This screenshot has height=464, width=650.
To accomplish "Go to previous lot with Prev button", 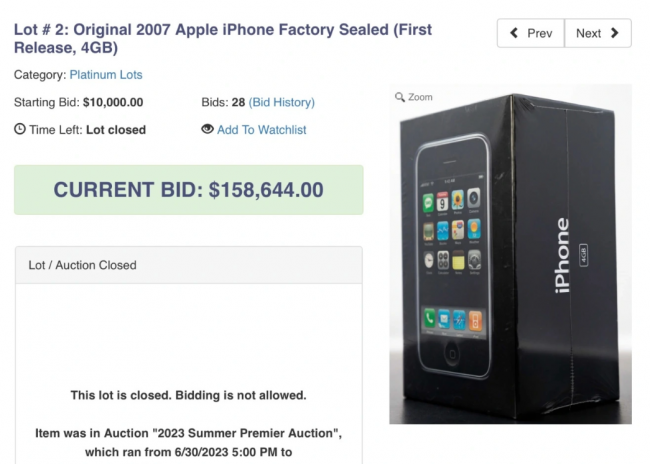I will [531, 33].
